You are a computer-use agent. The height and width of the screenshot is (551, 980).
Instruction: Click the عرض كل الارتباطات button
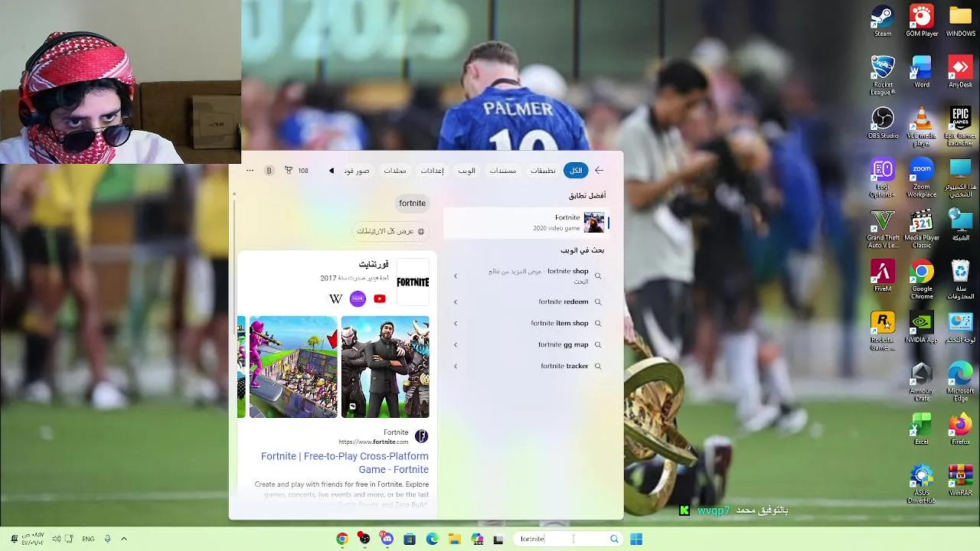pos(390,231)
